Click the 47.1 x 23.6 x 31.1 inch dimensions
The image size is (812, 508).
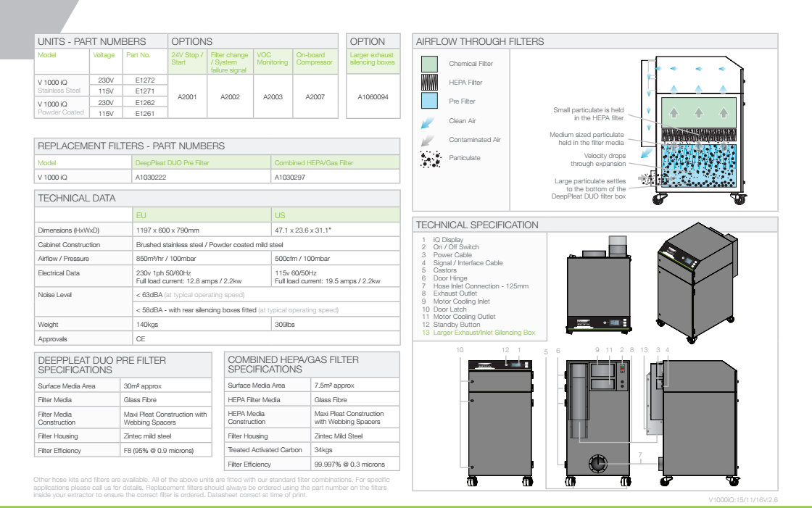coord(304,230)
